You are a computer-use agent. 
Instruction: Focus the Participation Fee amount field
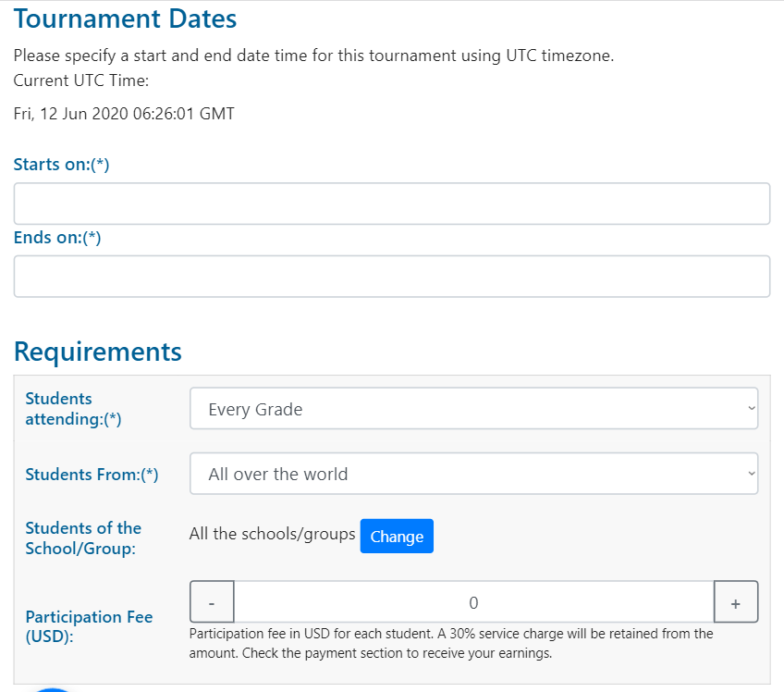click(473, 602)
